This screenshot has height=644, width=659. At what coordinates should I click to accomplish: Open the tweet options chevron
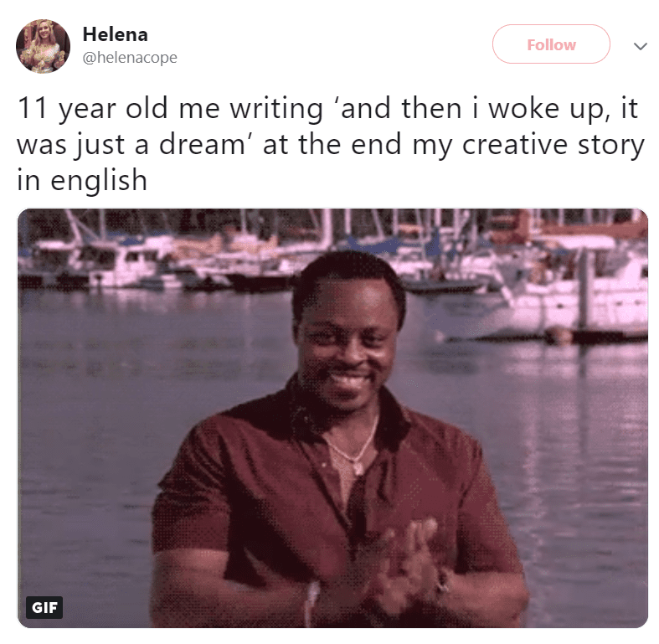[x=640, y=45]
